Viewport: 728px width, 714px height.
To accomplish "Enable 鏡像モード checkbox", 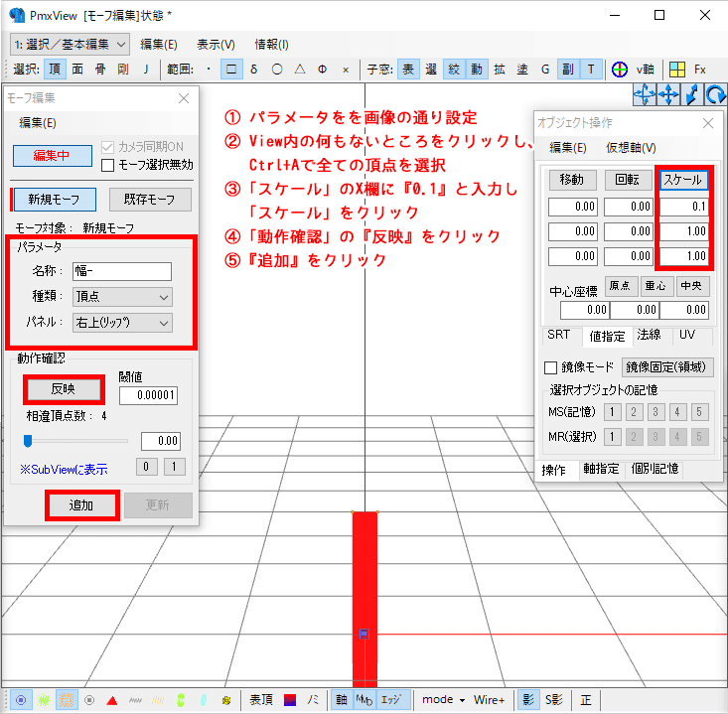I will [x=550, y=367].
